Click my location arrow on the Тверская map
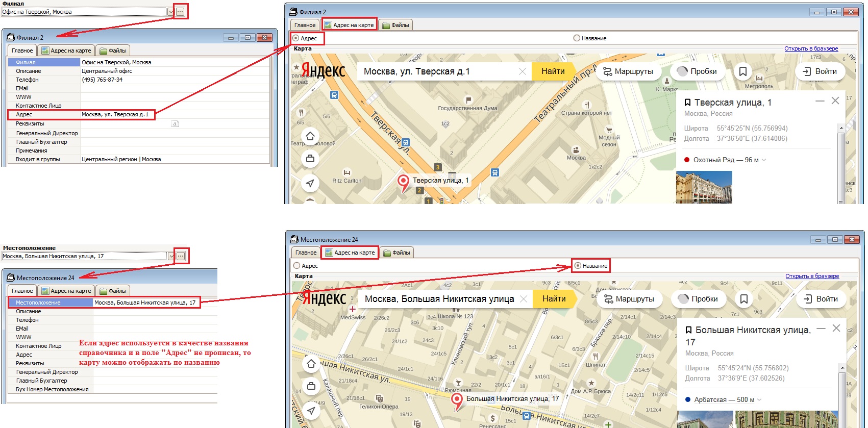868x428 pixels. tap(310, 183)
